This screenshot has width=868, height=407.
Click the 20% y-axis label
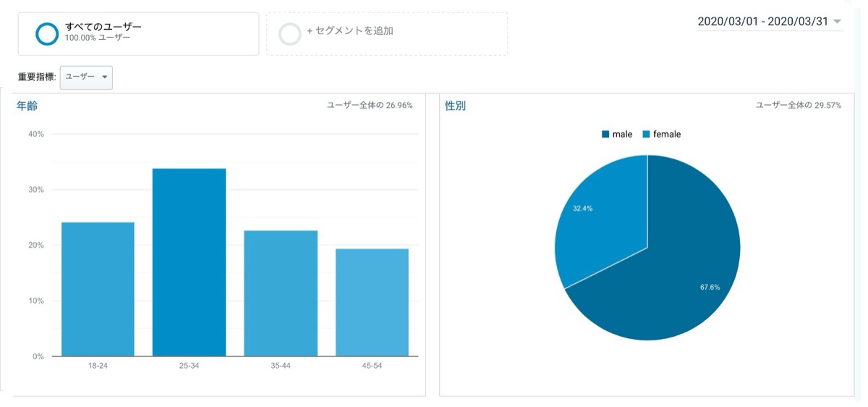[36, 245]
